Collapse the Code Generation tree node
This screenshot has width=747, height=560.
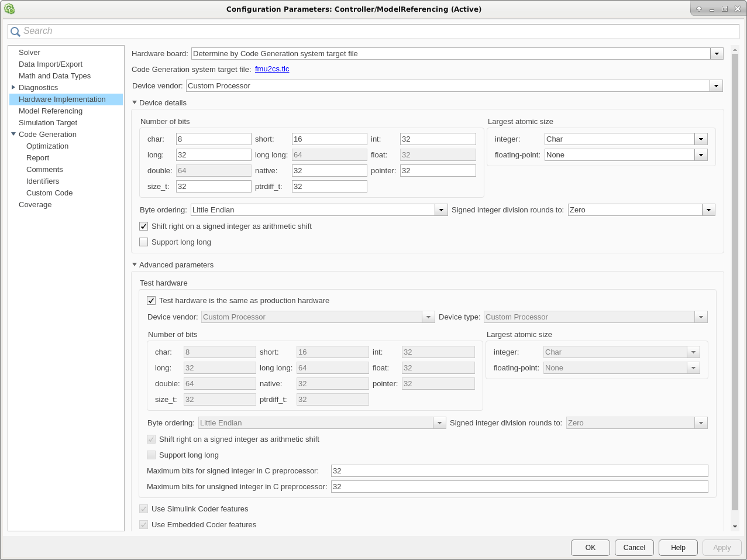[13, 134]
